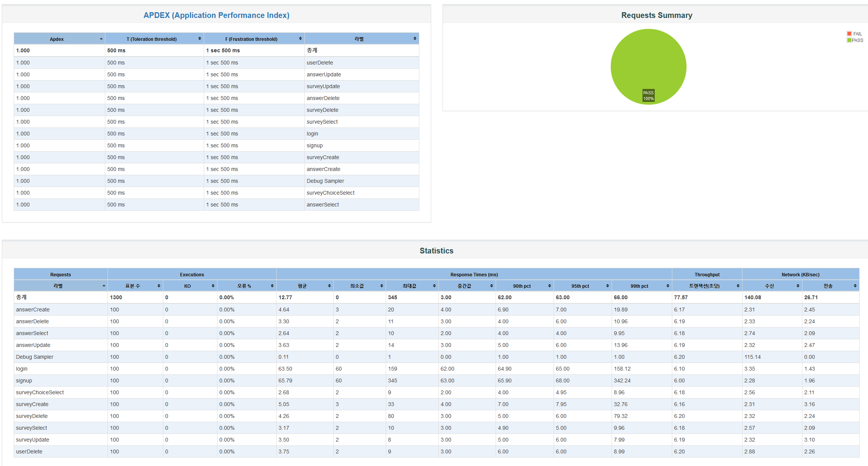Click the 전송 column header
The height and width of the screenshot is (466, 868).
828,286
